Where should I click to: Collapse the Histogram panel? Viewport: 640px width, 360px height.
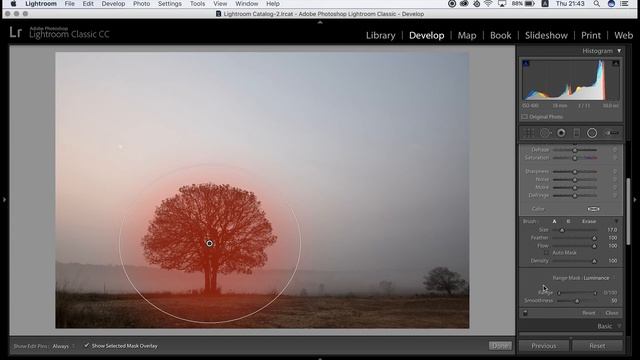pos(619,51)
